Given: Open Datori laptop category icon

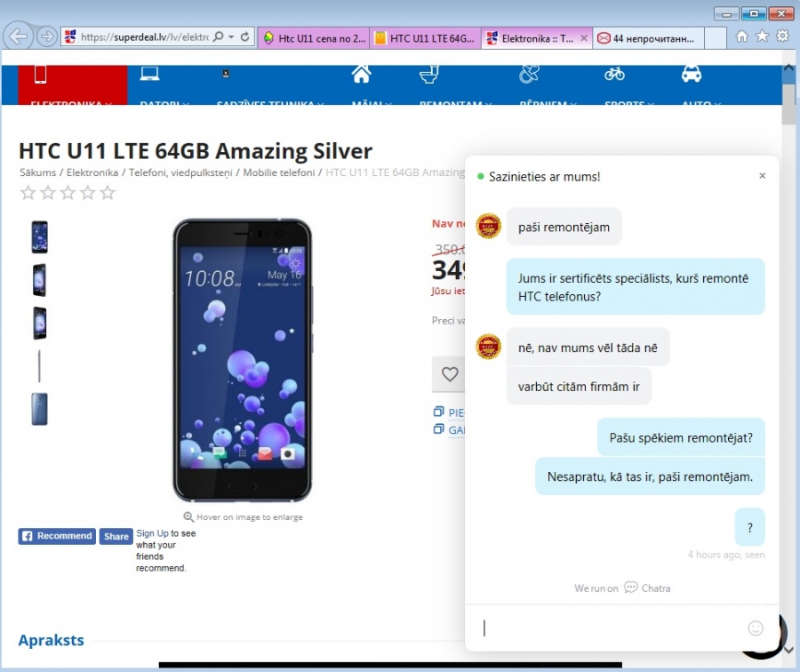Looking at the screenshot, I should (149, 74).
